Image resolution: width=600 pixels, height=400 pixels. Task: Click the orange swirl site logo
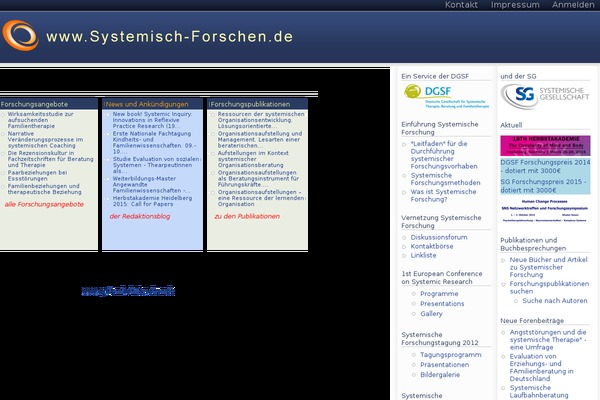pos(20,36)
